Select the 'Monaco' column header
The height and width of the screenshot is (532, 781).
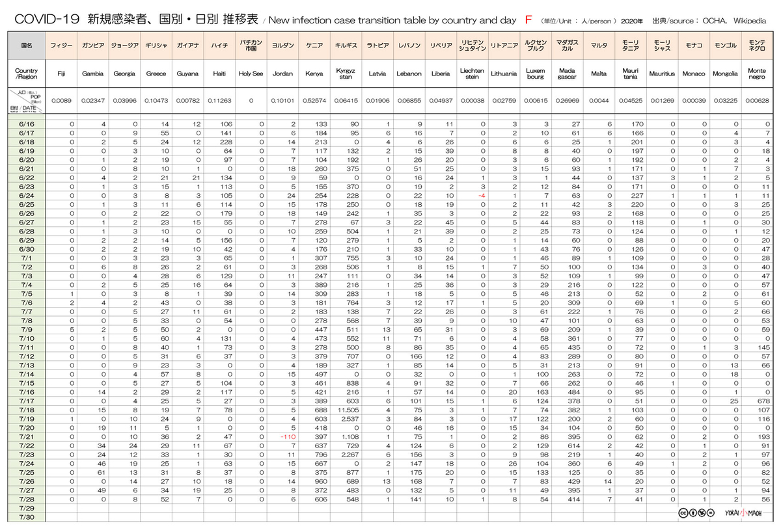[x=694, y=73]
